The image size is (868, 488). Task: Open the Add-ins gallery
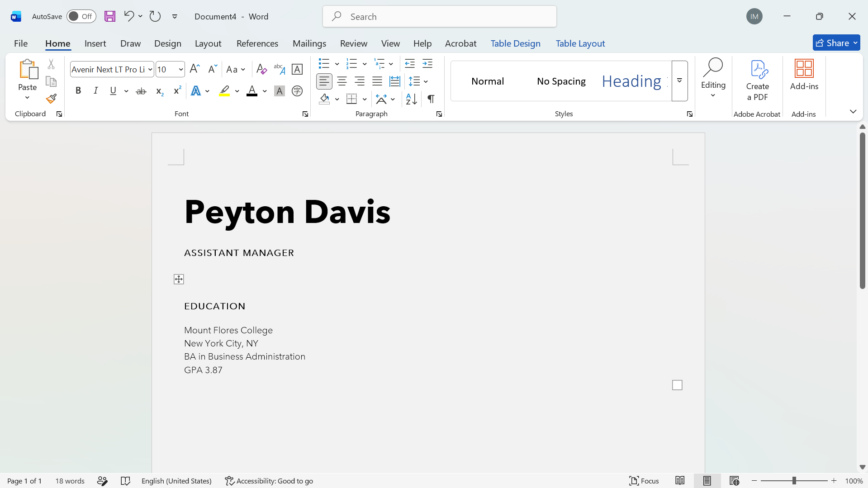(804, 75)
